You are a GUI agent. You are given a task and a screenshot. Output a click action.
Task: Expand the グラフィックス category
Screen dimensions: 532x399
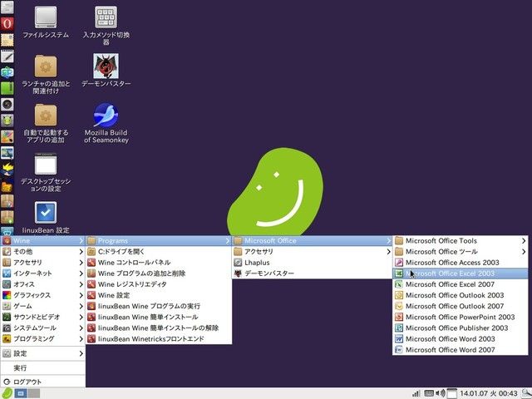click(42, 295)
